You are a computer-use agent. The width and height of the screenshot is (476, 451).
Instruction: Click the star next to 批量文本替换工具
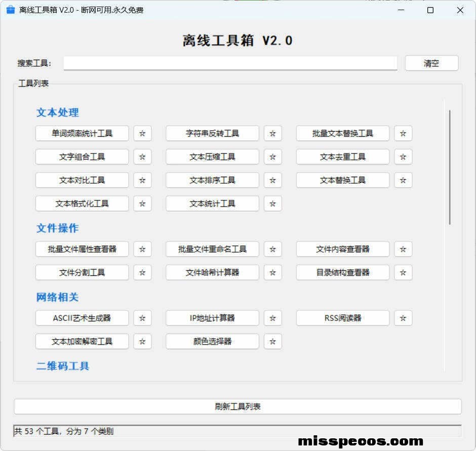[403, 134]
